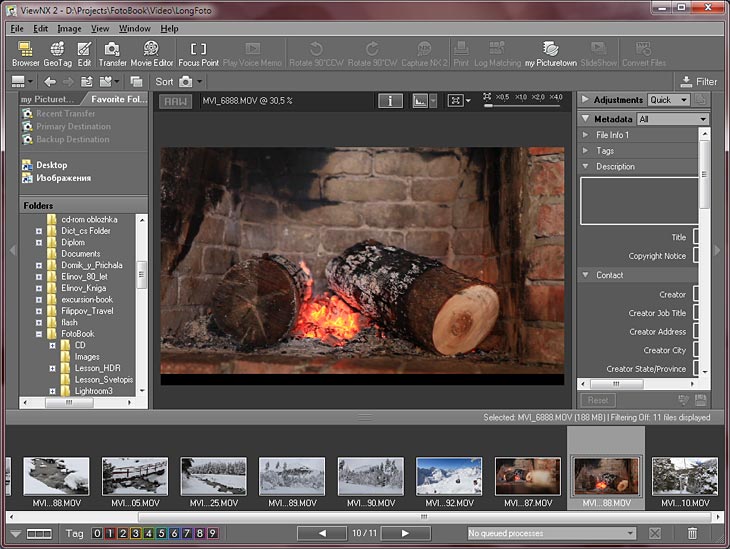Open the Image menu
Image resolution: width=730 pixels, height=549 pixels.
click(69, 28)
